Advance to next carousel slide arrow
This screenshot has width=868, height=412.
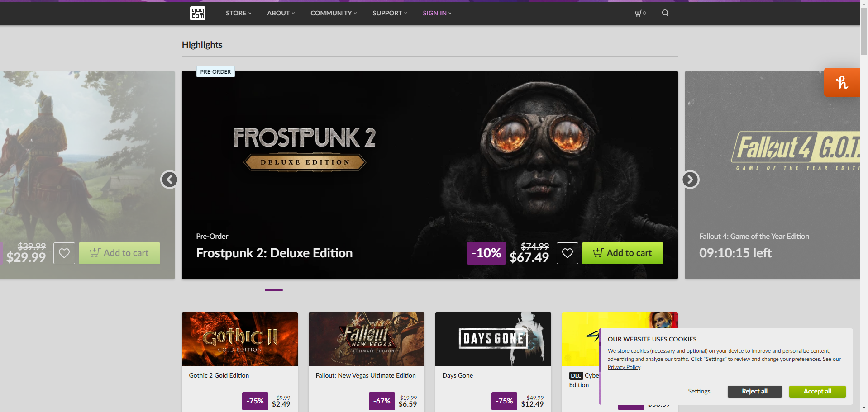coord(690,180)
